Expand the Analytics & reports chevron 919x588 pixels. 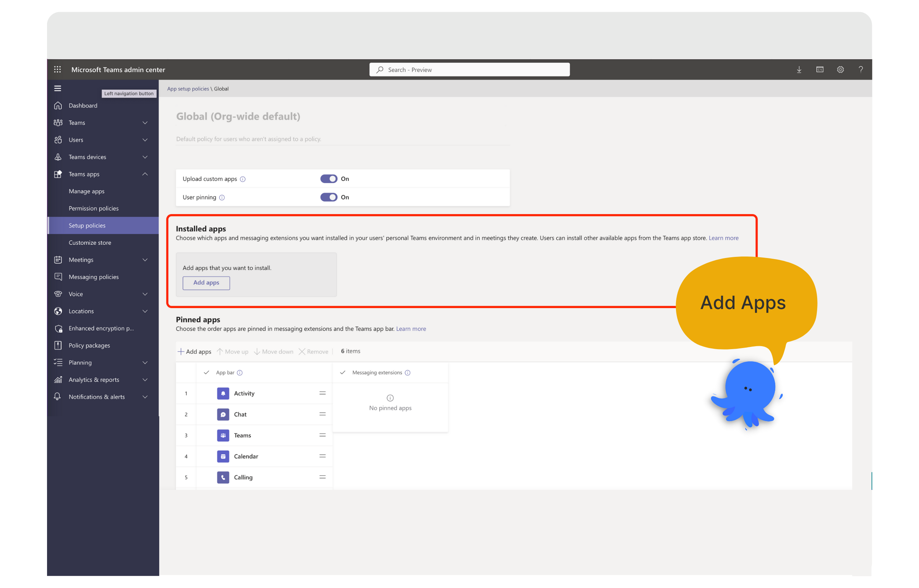tap(145, 380)
